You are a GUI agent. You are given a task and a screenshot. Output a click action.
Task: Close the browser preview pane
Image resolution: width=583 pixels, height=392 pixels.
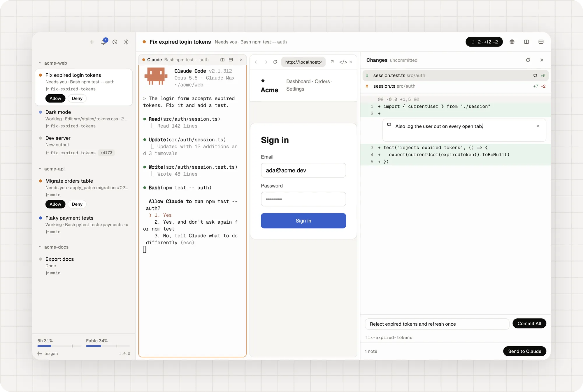click(351, 62)
